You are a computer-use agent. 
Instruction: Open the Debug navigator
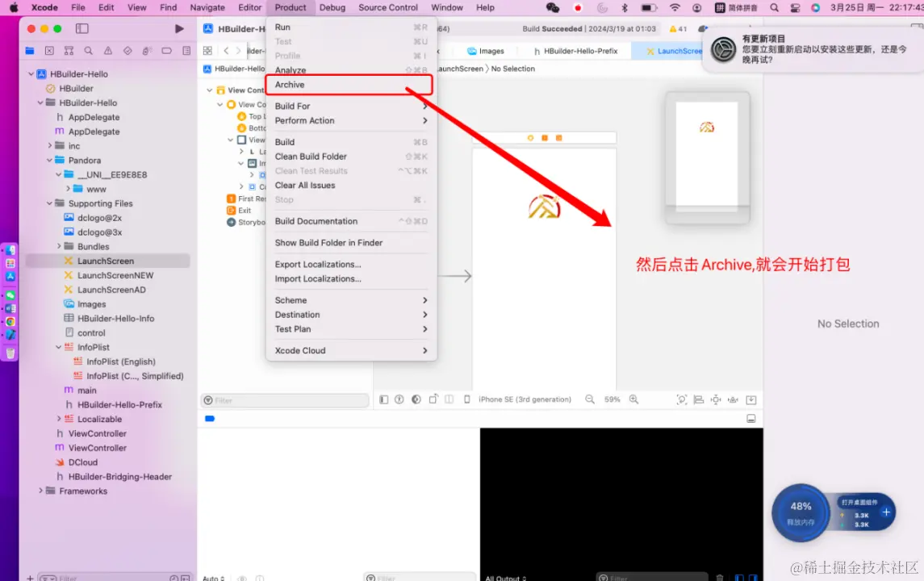tap(147, 51)
